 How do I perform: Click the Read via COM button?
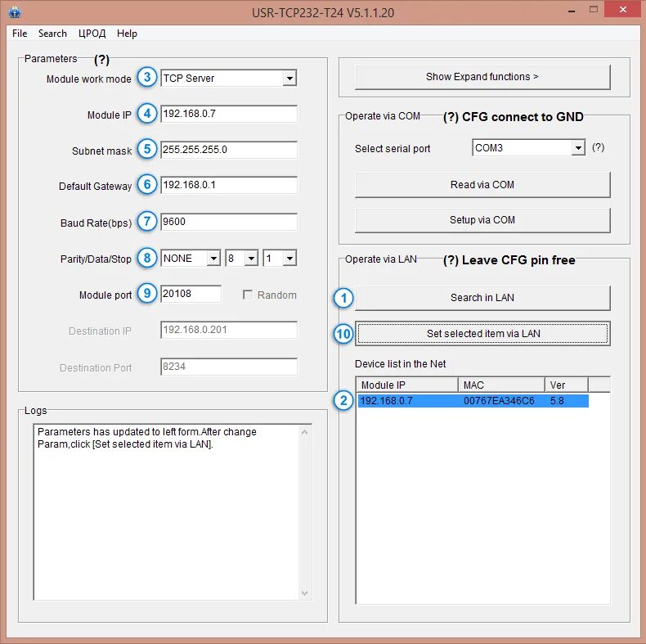pos(482,185)
